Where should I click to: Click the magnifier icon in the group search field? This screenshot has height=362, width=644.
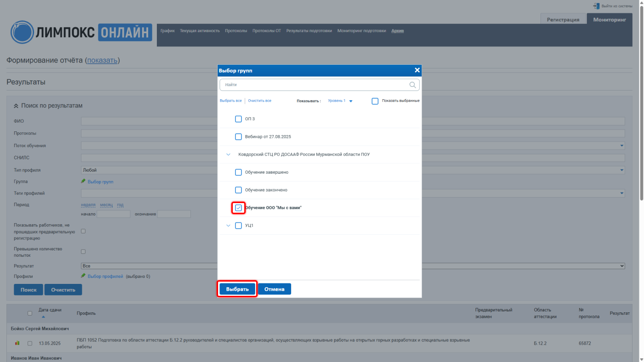click(413, 85)
